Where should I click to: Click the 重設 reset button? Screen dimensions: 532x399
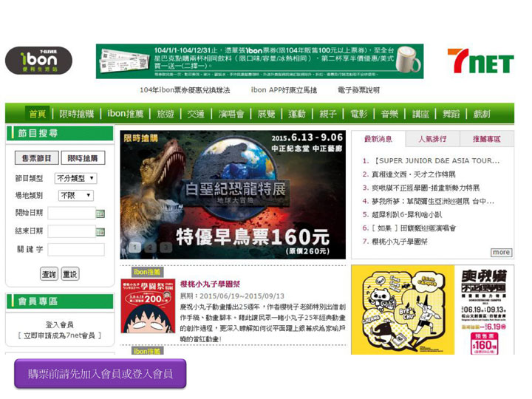(x=70, y=274)
